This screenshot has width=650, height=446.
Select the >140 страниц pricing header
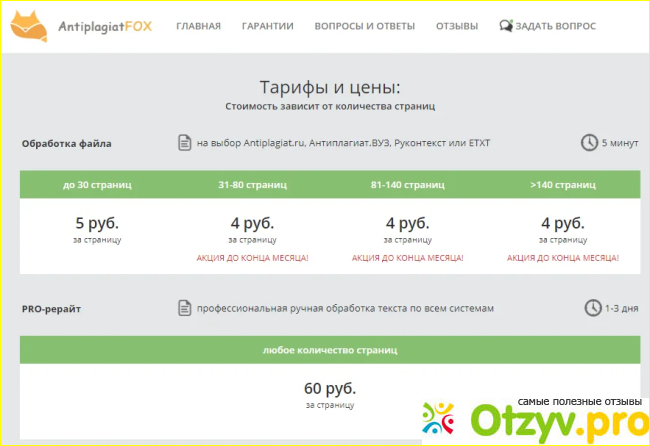(562, 185)
